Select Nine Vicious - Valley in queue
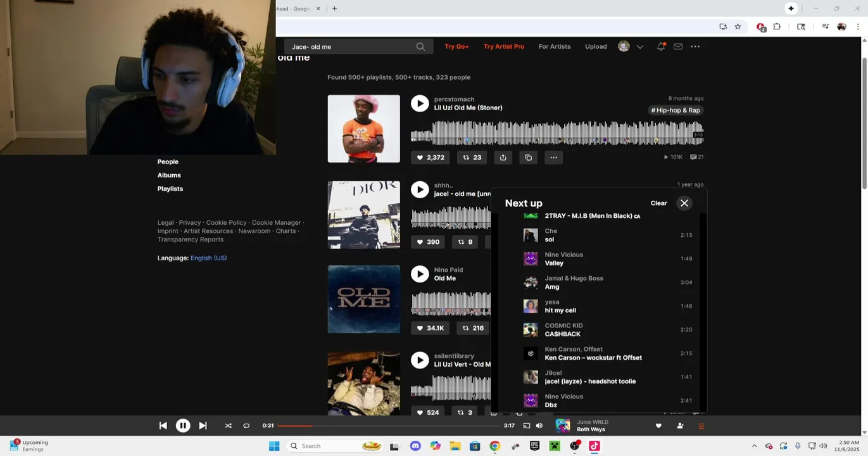868x456 pixels. click(x=608, y=259)
